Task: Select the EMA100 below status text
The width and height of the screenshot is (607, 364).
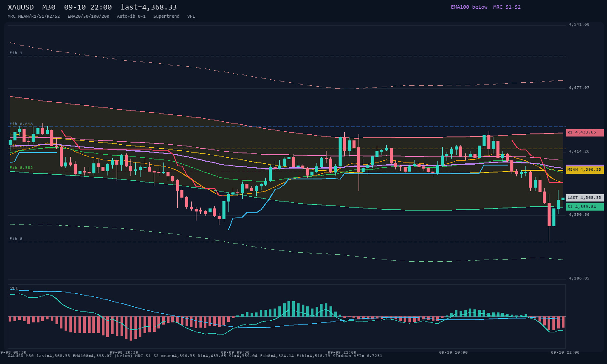Action: pos(469,7)
